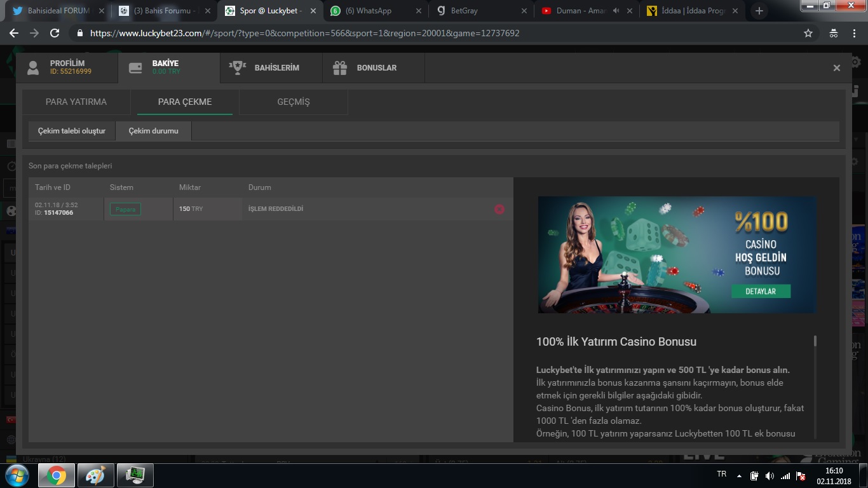868x488 pixels.
Task: Click the Durum column header
Action: [x=260, y=187]
